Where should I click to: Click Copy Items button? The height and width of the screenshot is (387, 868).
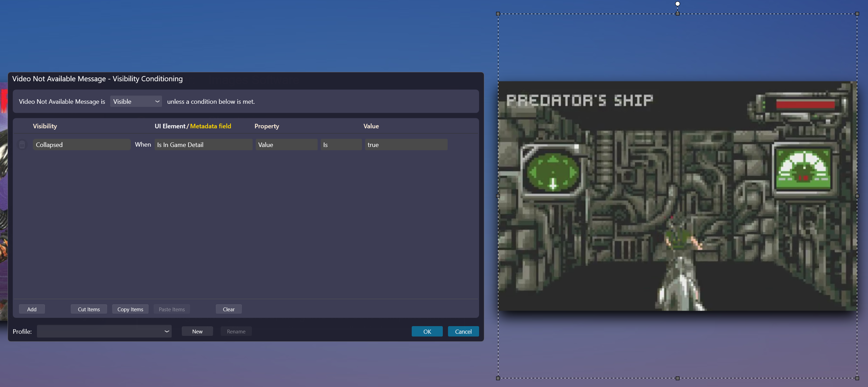pyautogui.click(x=130, y=309)
